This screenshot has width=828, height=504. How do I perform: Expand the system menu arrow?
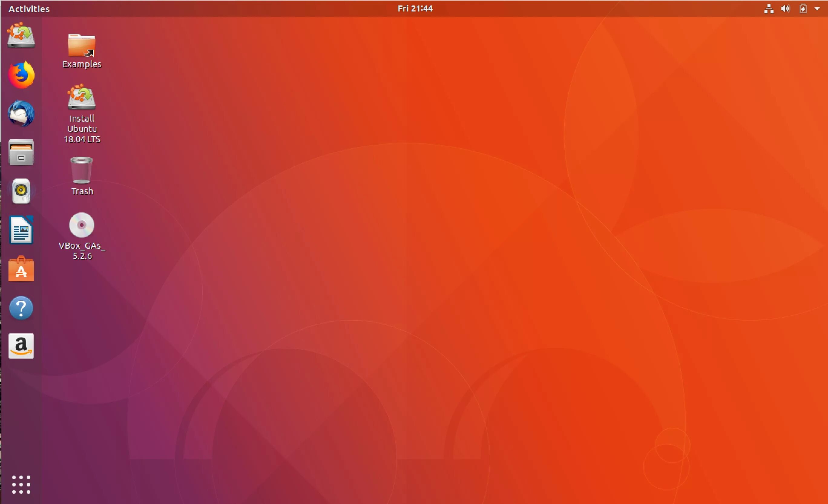pos(817,9)
